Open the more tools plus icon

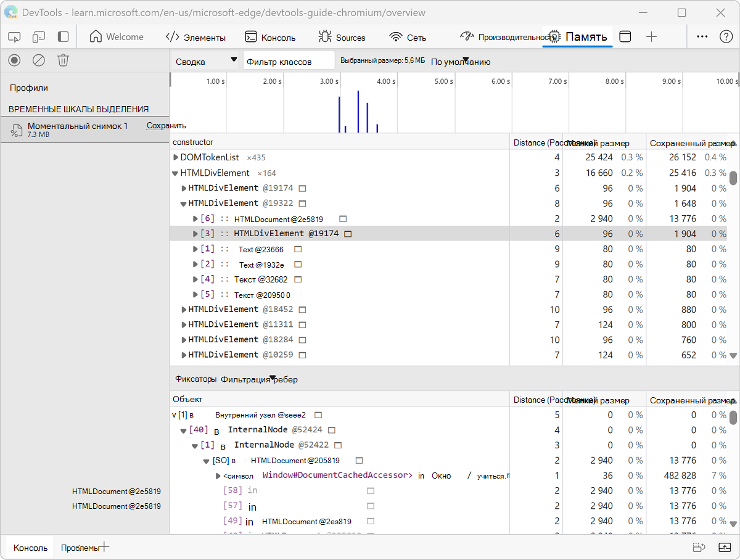[x=651, y=37]
